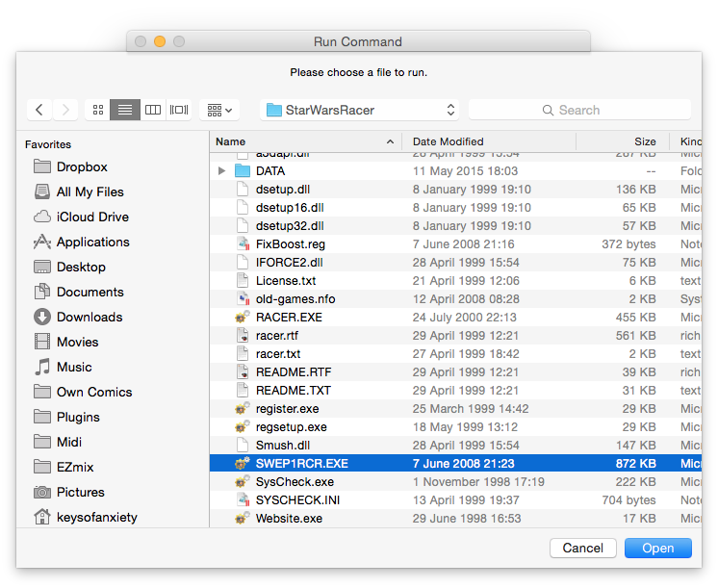The image size is (718, 588).
Task: Open the item arrangement dropdown
Action: point(219,110)
